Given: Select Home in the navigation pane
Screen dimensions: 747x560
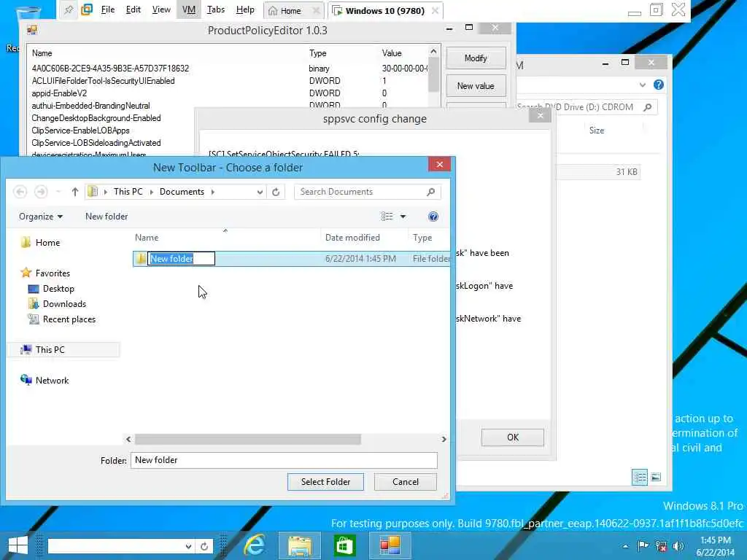Looking at the screenshot, I should point(47,242).
